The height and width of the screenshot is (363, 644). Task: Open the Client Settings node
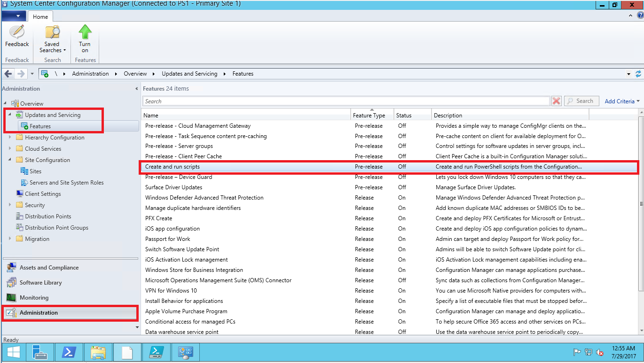(x=43, y=193)
